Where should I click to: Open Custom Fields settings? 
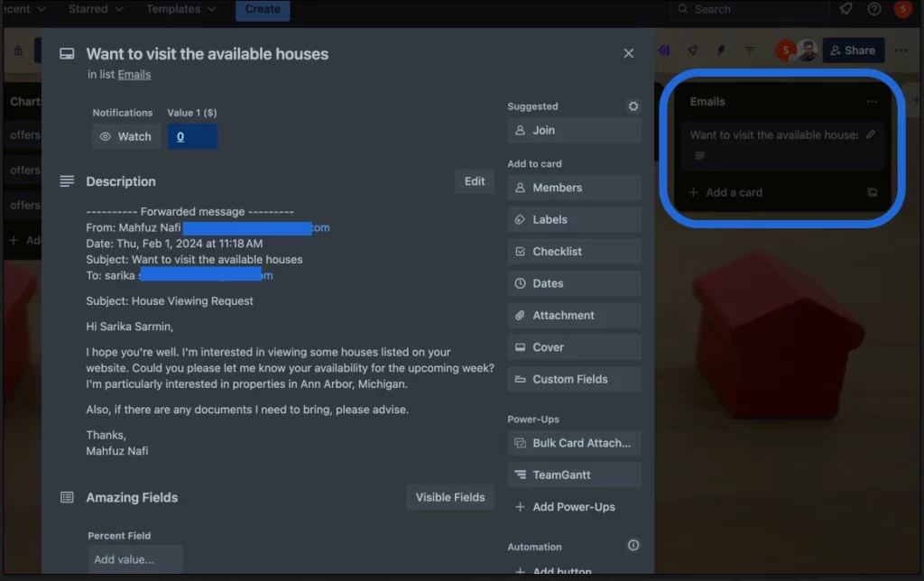[x=574, y=379]
